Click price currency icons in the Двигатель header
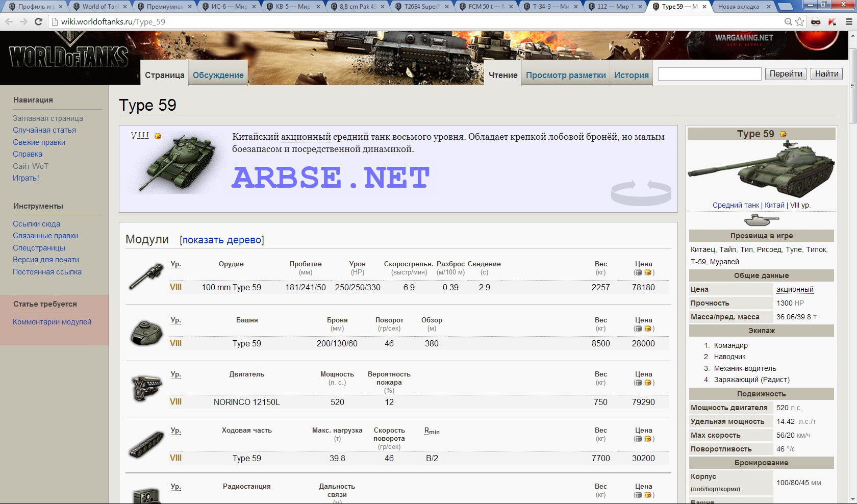 click(643, 383)
